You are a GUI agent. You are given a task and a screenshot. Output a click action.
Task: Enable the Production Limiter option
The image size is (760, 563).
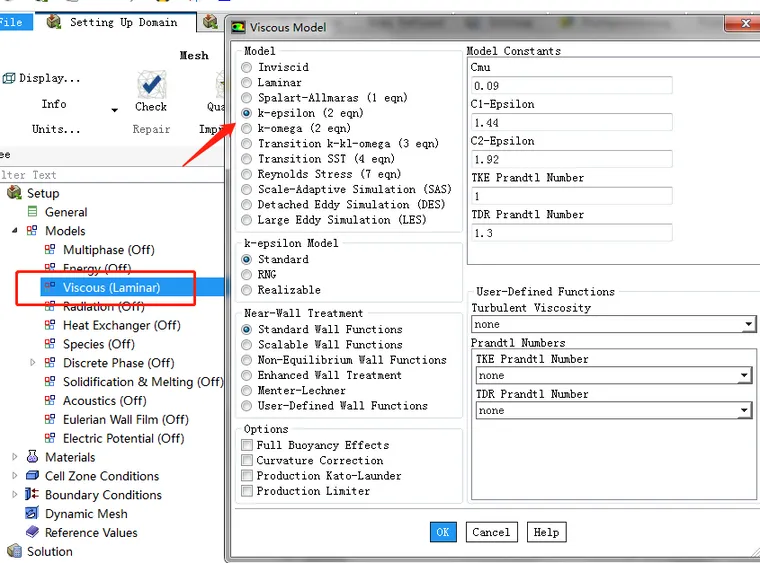[x=247, y=491]
